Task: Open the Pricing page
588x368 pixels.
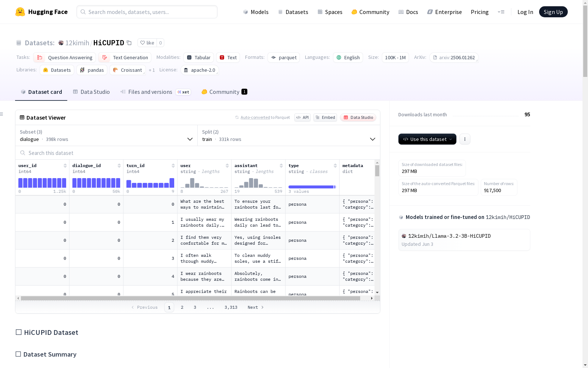Action: (480, 12)
